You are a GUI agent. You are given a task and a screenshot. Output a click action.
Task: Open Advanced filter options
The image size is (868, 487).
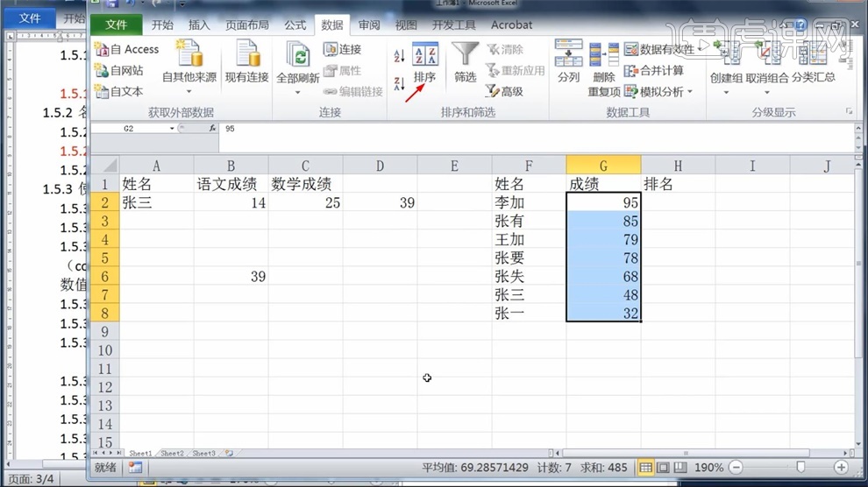pos(504,91)
